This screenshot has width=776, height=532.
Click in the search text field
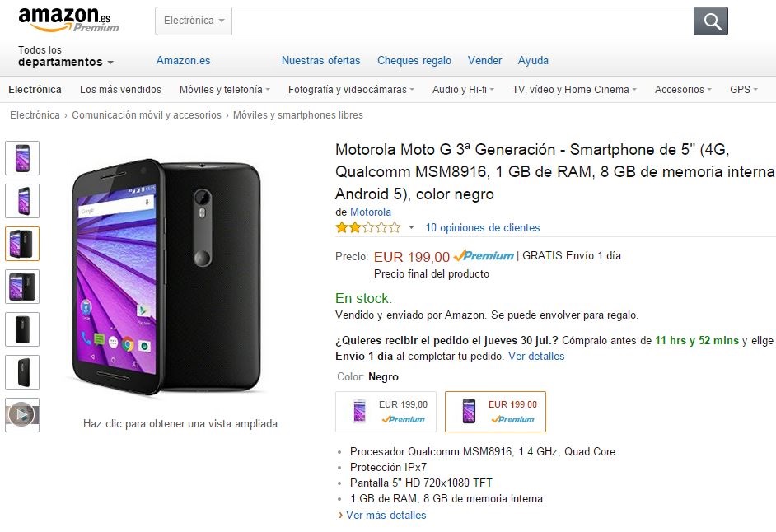[x=461, y=21]
